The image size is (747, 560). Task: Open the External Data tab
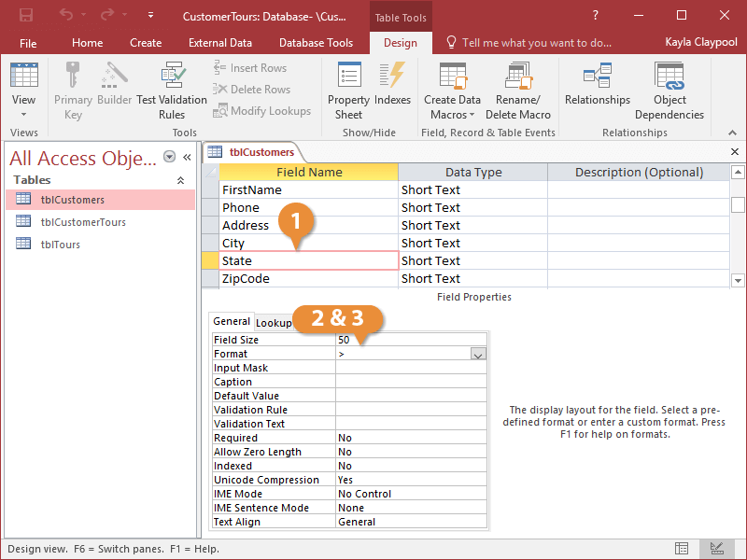click(220, 43)
